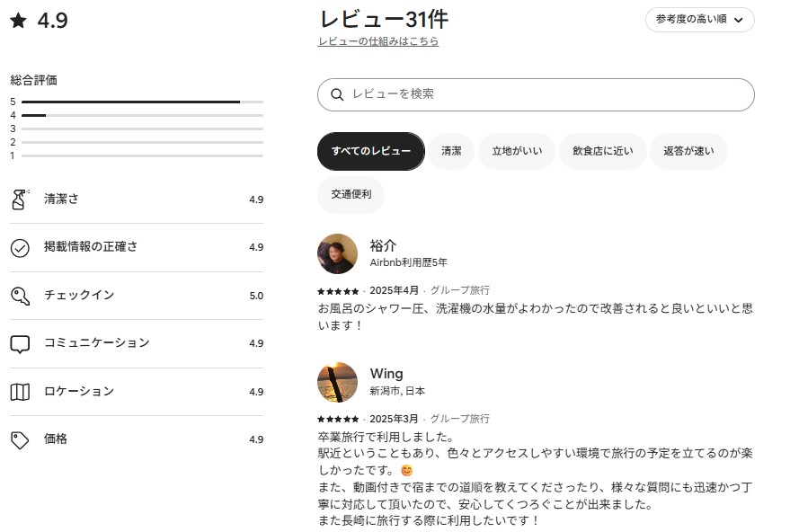Click the 5-star rating distribution bar

click(142, 102)
